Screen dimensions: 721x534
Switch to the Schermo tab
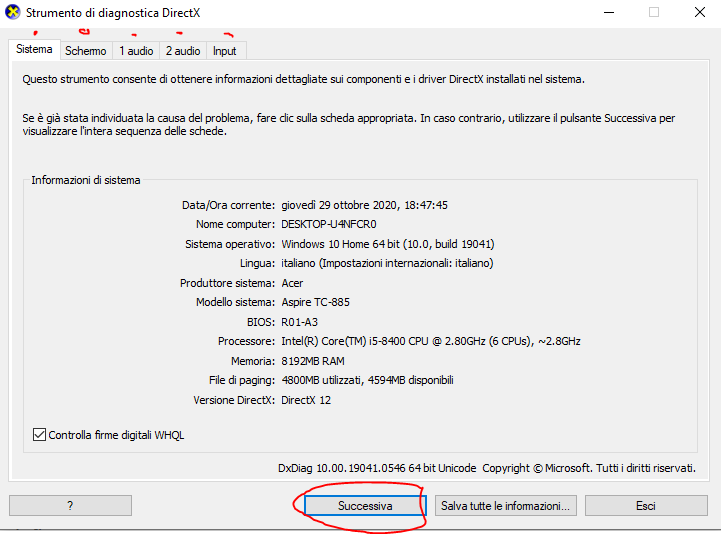pos(86,51)
